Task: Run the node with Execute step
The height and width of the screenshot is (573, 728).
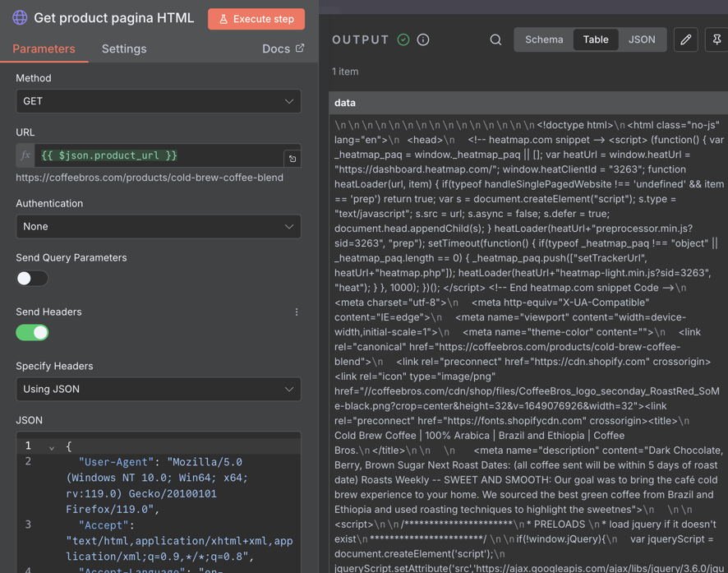Action: point(256,19)
